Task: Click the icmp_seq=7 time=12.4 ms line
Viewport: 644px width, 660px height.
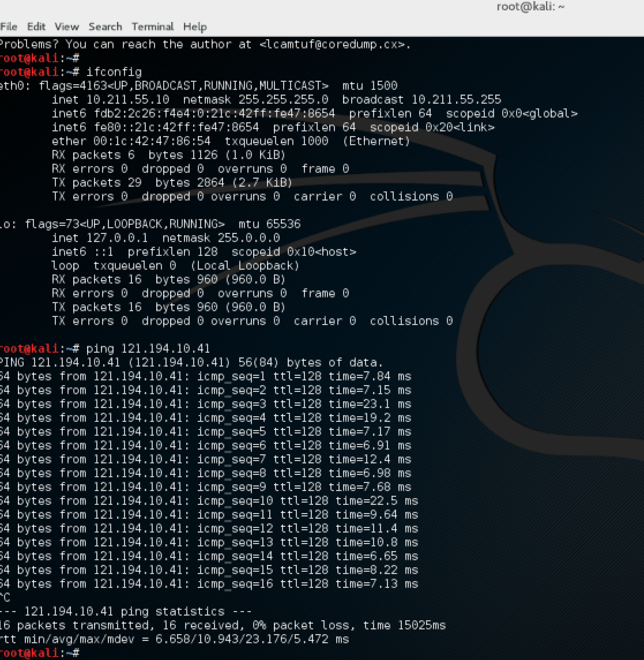Action: [205, 459]
